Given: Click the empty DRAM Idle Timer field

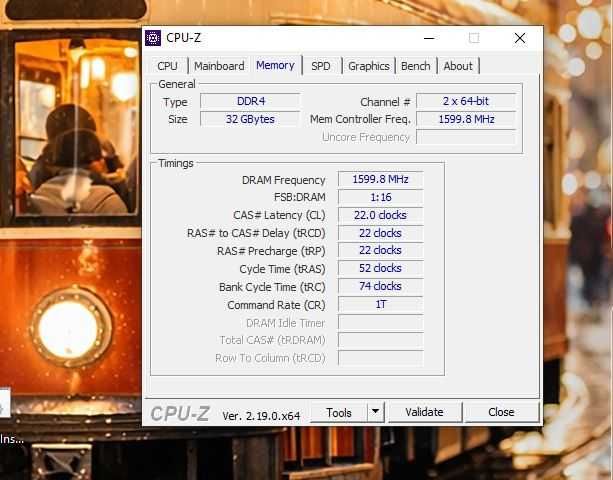Looking at the screenshot, I should 380,322.
